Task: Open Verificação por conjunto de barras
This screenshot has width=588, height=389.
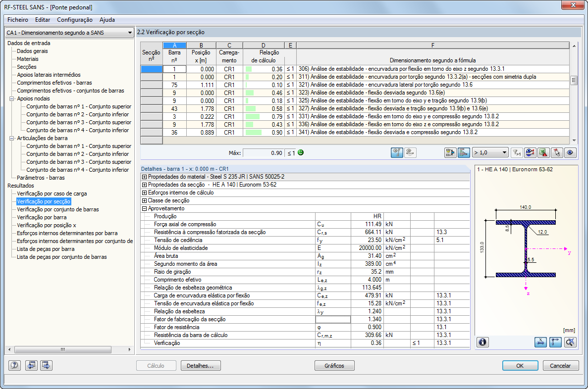Action: (x=58, y=209)
